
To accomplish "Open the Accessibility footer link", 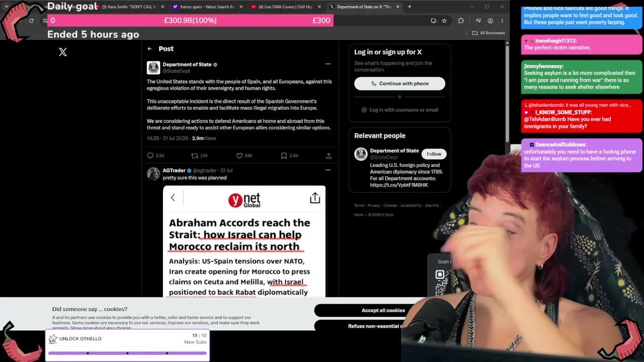I will pos(411,206).
